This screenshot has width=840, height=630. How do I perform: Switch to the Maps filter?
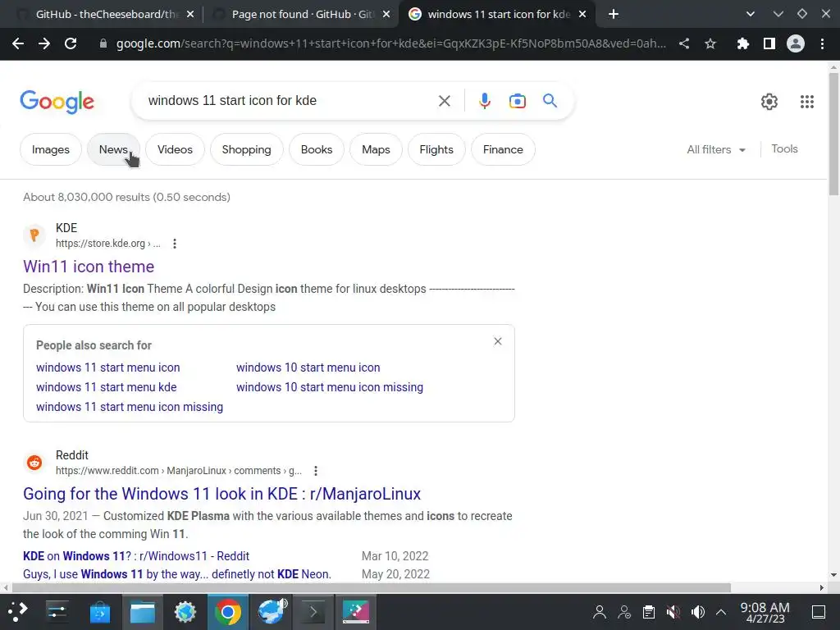pyautogui.click(x=376, y=149)
